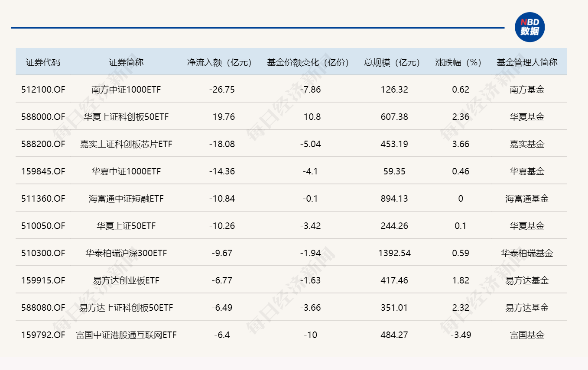This screenshot has height=370, width=588.
Task: Select net inflow value -18.08
Action: click(x=222, y=144)
